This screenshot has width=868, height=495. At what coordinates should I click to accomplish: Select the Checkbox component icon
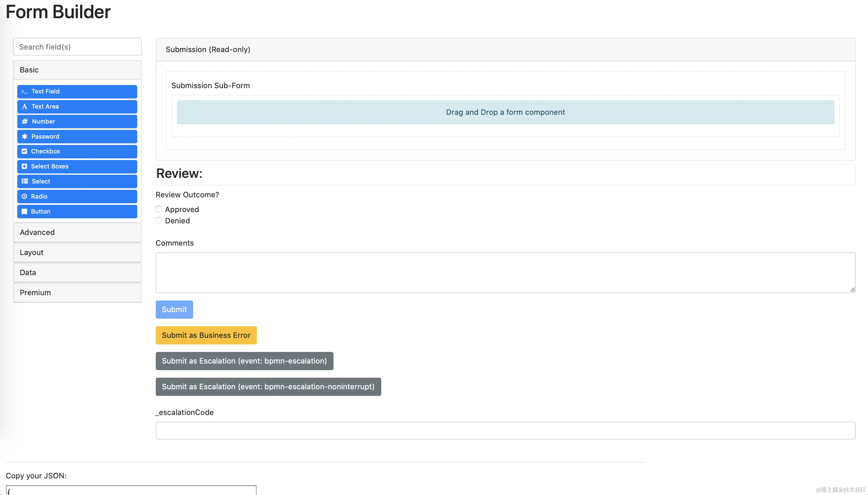pos(24,151)
